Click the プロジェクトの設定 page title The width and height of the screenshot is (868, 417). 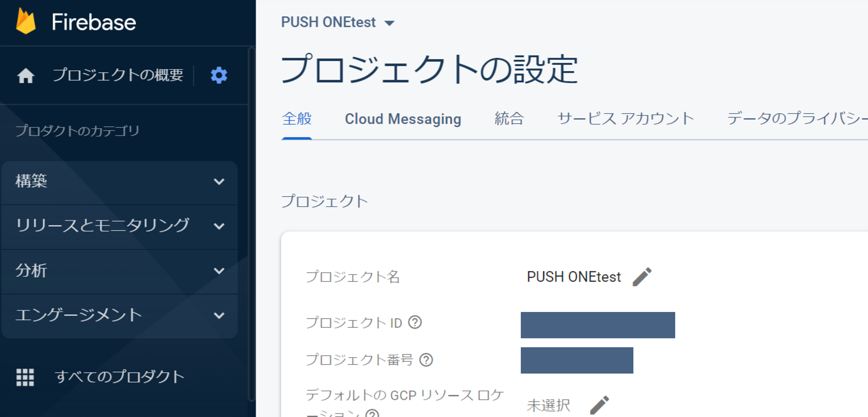[x=429, y=69]
